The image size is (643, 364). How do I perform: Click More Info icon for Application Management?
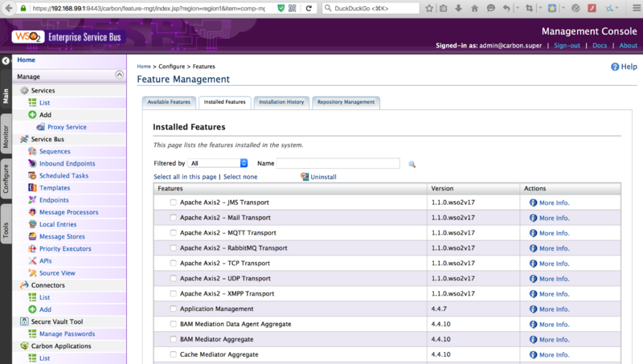tap(533, 309)
